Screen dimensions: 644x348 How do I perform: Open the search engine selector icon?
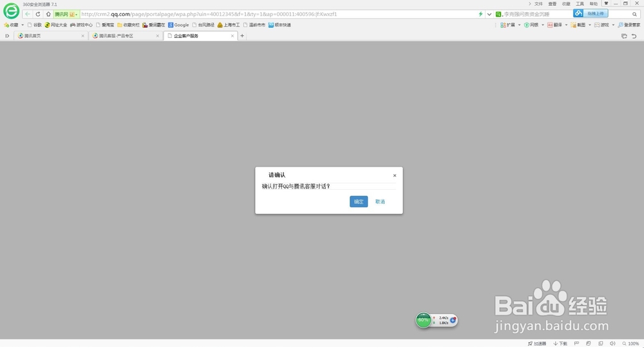pyautogui.click(x=498, y=14)
